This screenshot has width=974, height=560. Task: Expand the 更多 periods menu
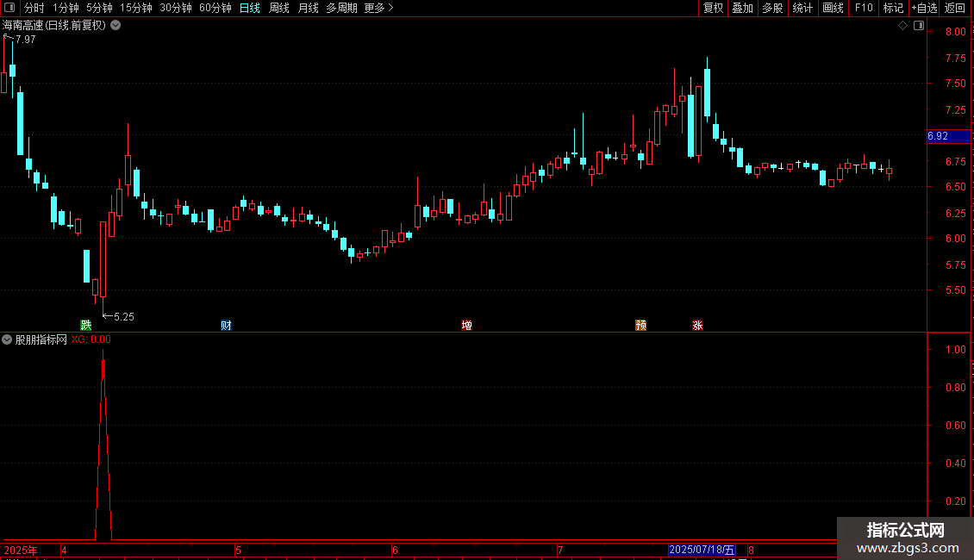tap(378, 8)
